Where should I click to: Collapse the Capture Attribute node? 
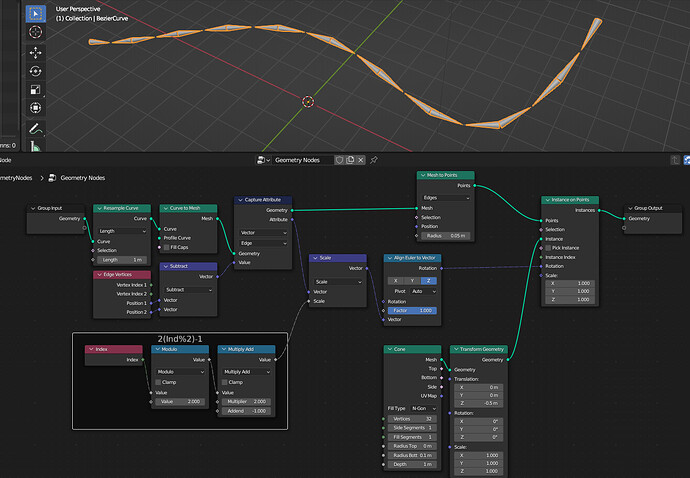[x=240, y=200]
